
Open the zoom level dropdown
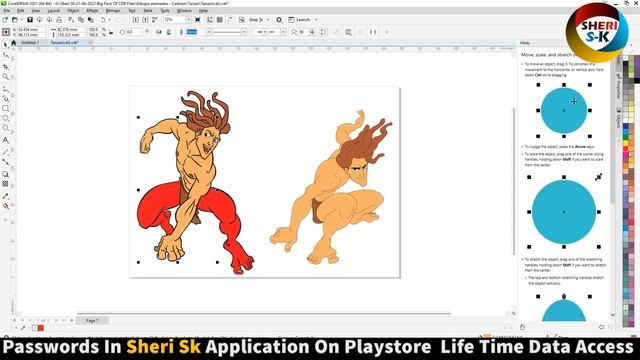click(x=189, y=20)
